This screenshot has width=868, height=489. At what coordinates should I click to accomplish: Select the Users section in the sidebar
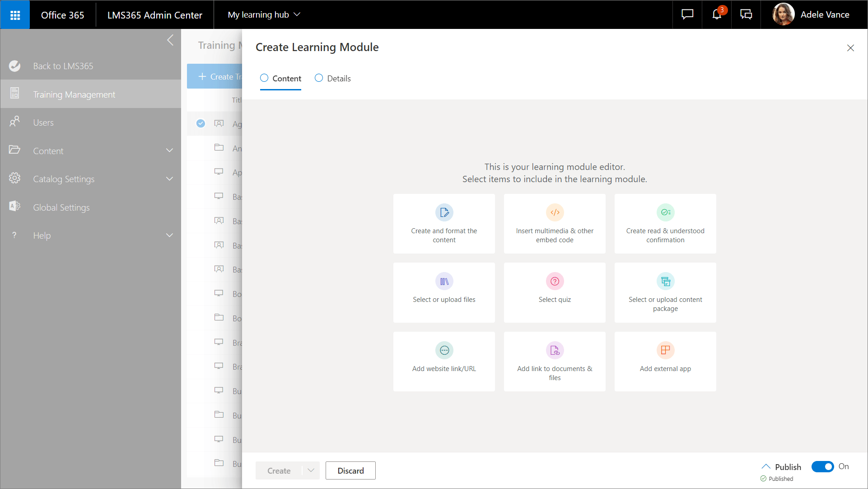tap(43, 122)
